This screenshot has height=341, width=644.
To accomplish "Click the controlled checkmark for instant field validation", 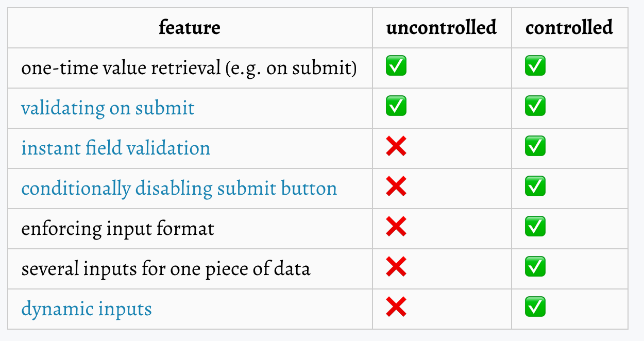I will click(x=535, y=147).
